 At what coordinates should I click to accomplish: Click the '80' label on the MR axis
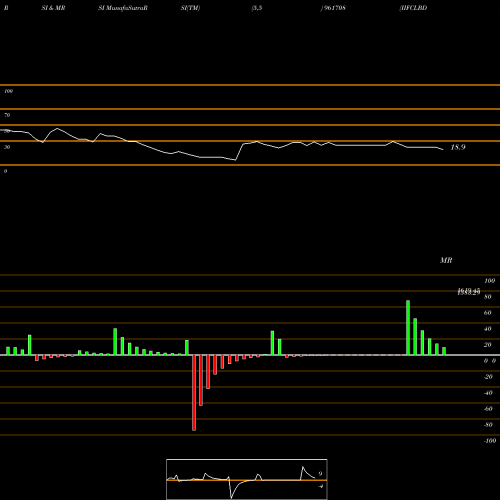[488, 297]
